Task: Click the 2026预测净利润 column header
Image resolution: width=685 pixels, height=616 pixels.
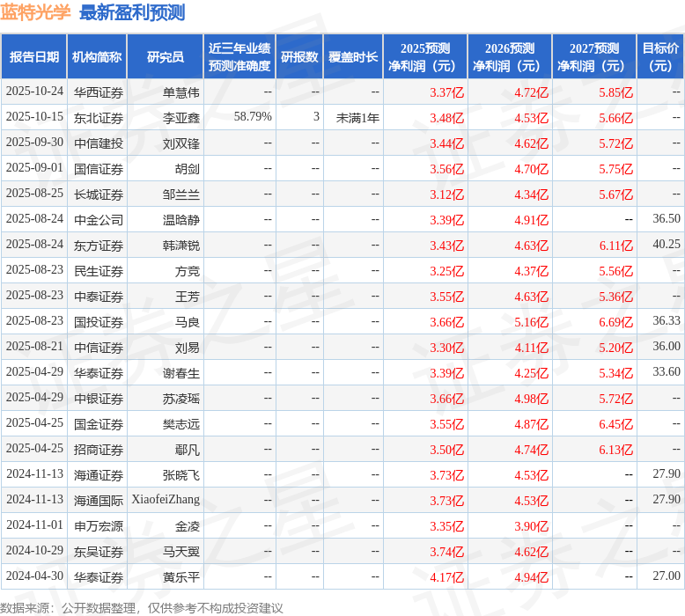Action: pos(510,56)
